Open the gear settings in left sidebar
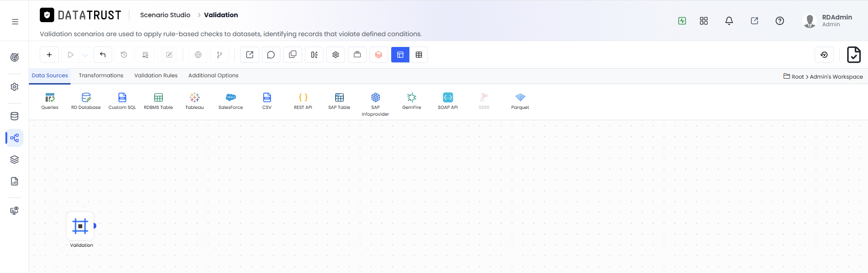Screen dimensions: 868x273 14,87
